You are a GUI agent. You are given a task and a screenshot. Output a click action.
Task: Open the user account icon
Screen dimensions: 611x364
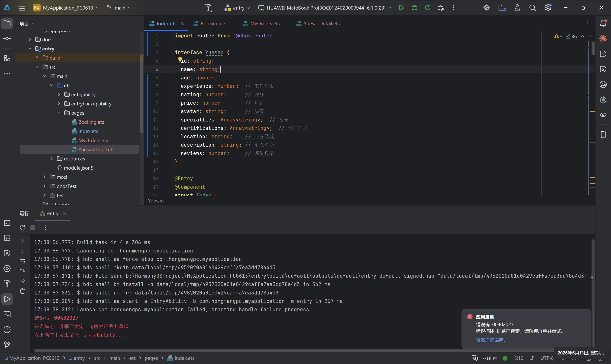[x=517, y=8]
